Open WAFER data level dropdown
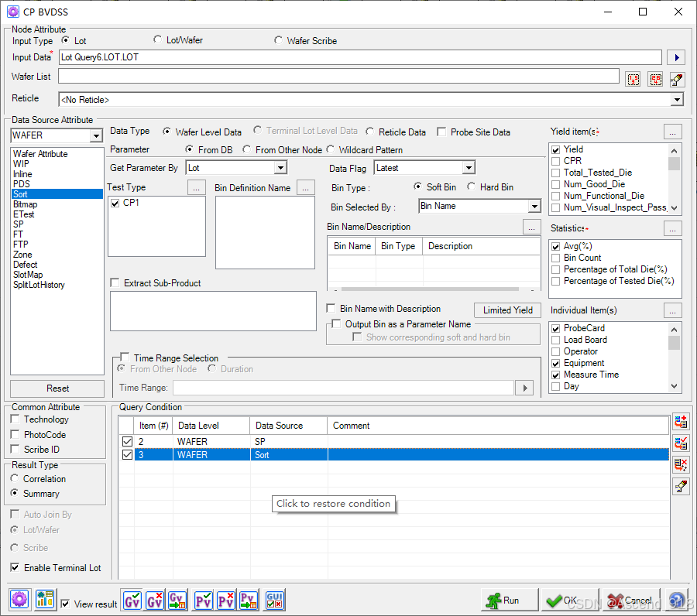The height and width of the screenshot is (616, 697). click(x=96, y=135)
